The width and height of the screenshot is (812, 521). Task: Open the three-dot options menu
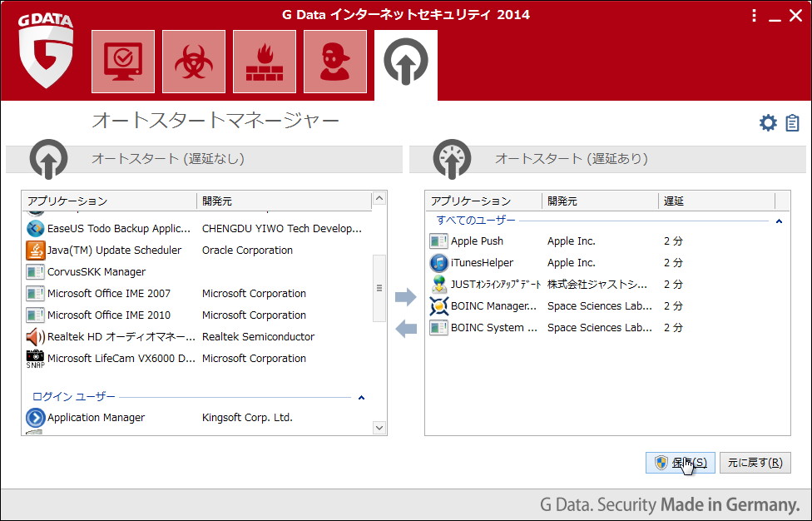754,16
